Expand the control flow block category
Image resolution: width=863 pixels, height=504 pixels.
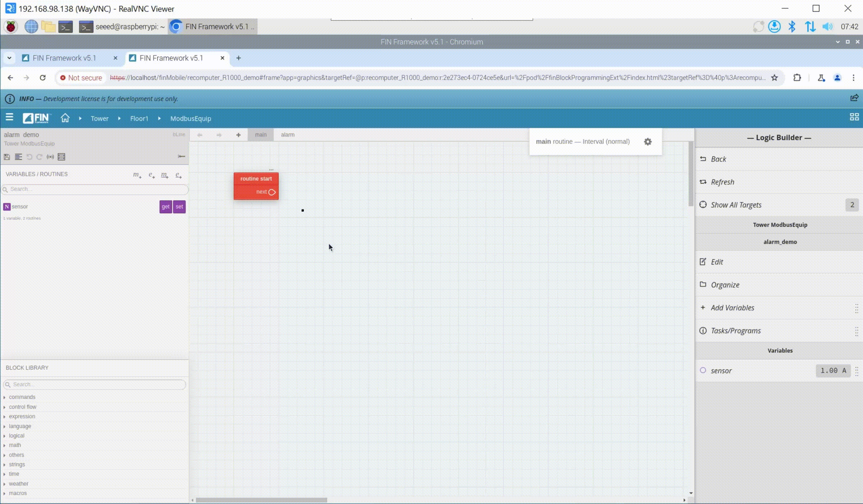click(23, 407)
